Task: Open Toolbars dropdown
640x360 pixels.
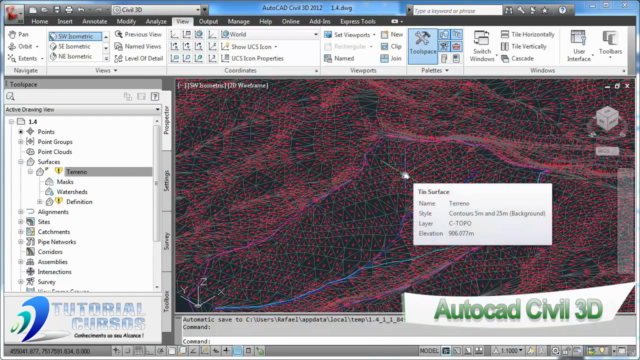Action: pos(610,44)
